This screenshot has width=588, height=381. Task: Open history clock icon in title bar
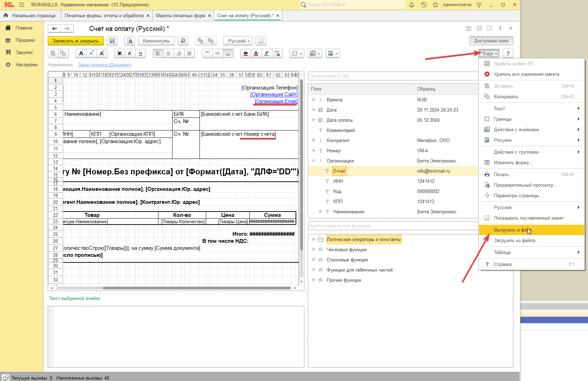tap(424, 5)
